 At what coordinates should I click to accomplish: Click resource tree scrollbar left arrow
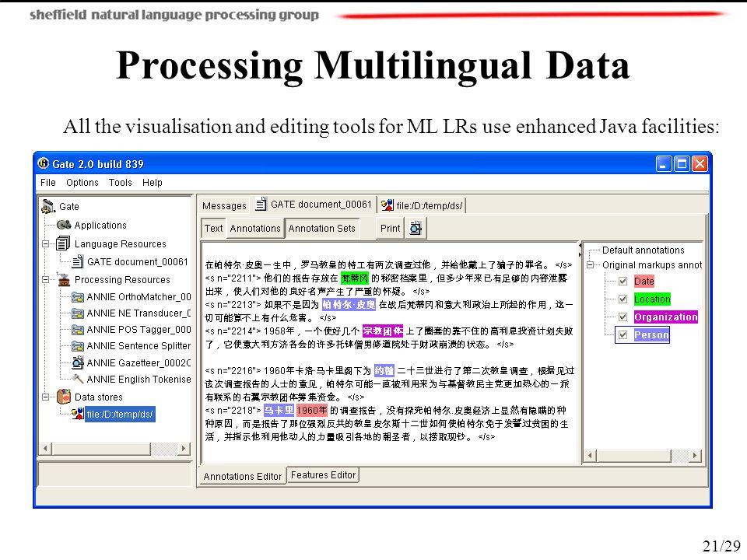[x=46, y=448]
